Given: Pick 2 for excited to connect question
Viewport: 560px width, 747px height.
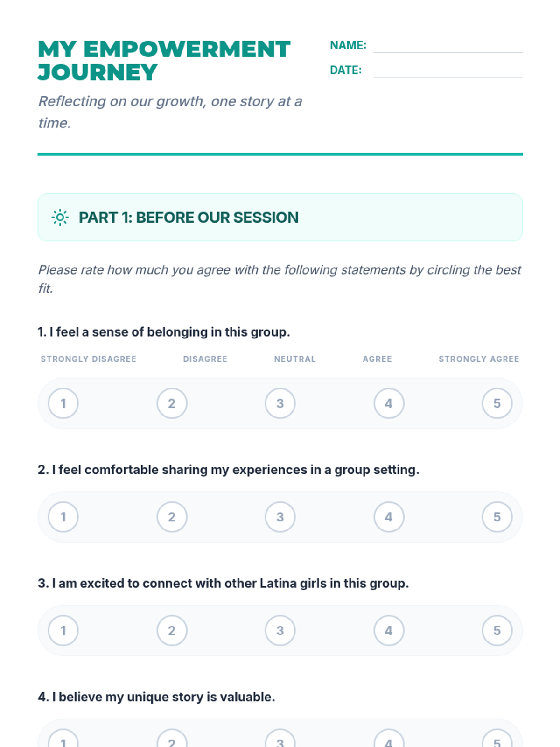Looking at the screenshot, I should click(172, 630).
